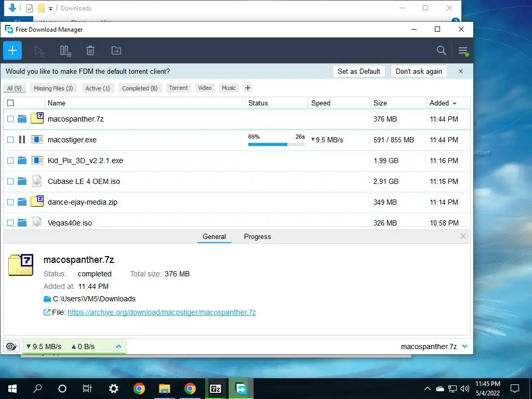The width and height of the screenshot is (532, 399).
Task: Pause the macostiger.exe download
Action: coord(22,139)
